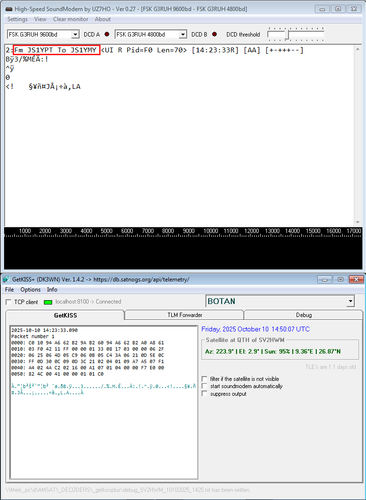
Task: Minimize the GetKISS+ window
Action: 325,279
